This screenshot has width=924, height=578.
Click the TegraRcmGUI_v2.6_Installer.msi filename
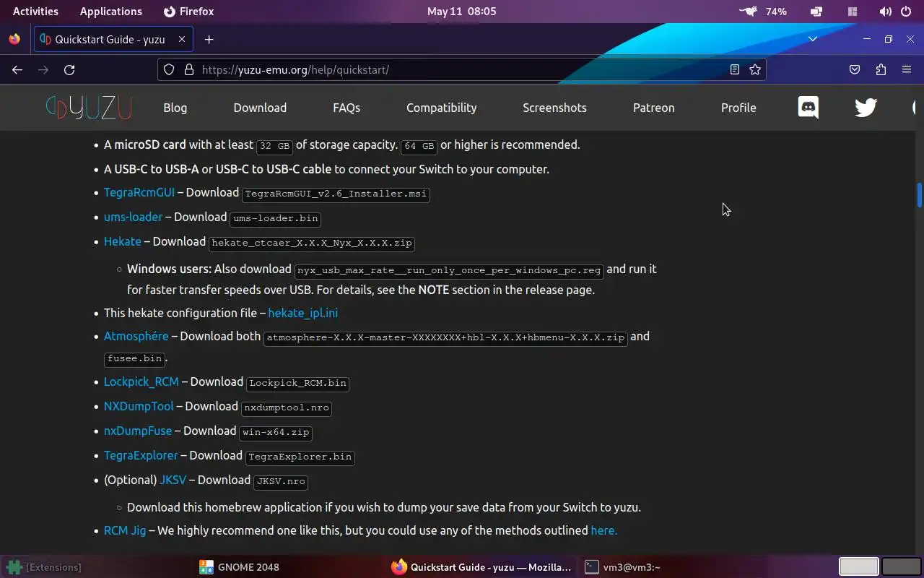[336, 194]
